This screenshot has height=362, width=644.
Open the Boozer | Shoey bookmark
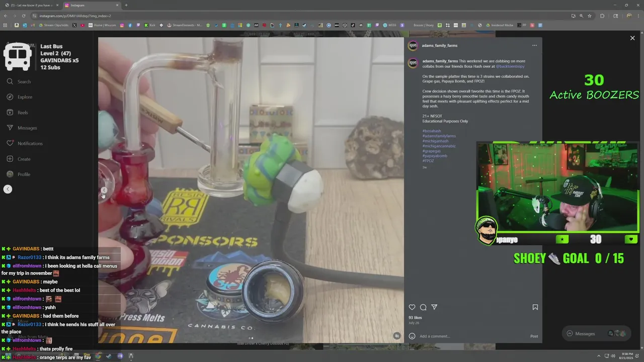pos(424,25)
